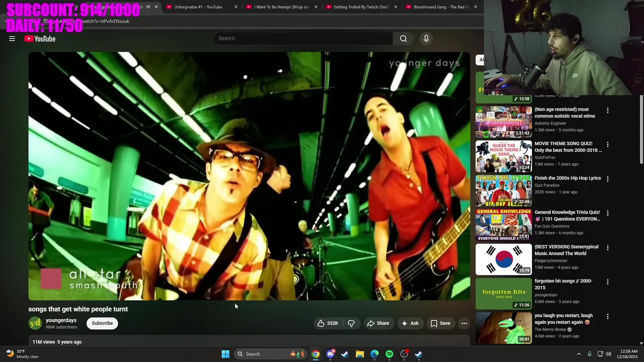Click the Share button
644x362 pixels.
[x=378, y=323]
